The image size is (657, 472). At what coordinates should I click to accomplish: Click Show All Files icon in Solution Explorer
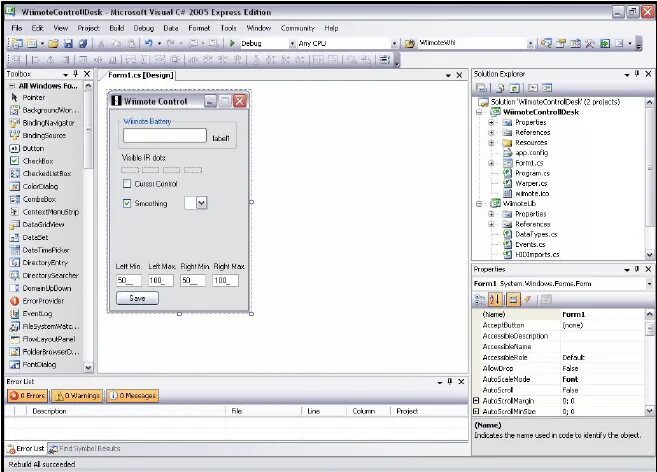pos(500,88)
